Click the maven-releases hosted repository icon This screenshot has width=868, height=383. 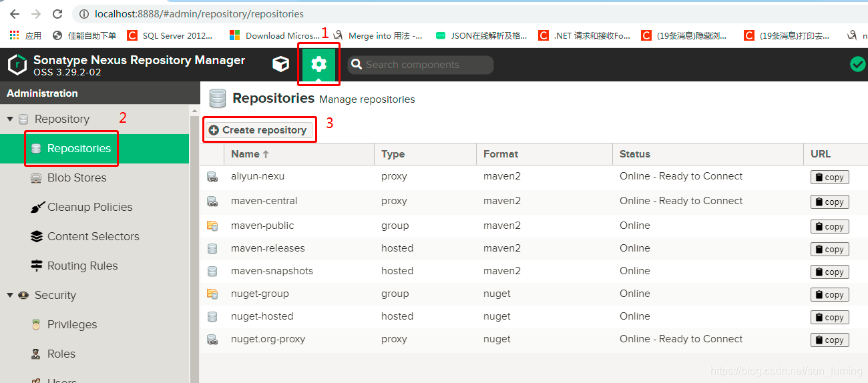point(212,249)
